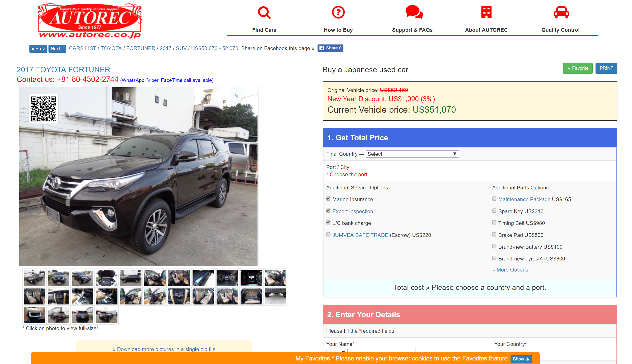Image resolution: width=632 pixels, height=364 pixels.
Task: Click the Quality Control car icon
Action: (561, 12)
